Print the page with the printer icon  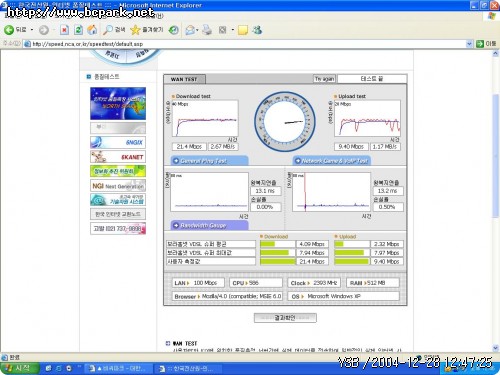pyautogui.click(x=207, y=30)
